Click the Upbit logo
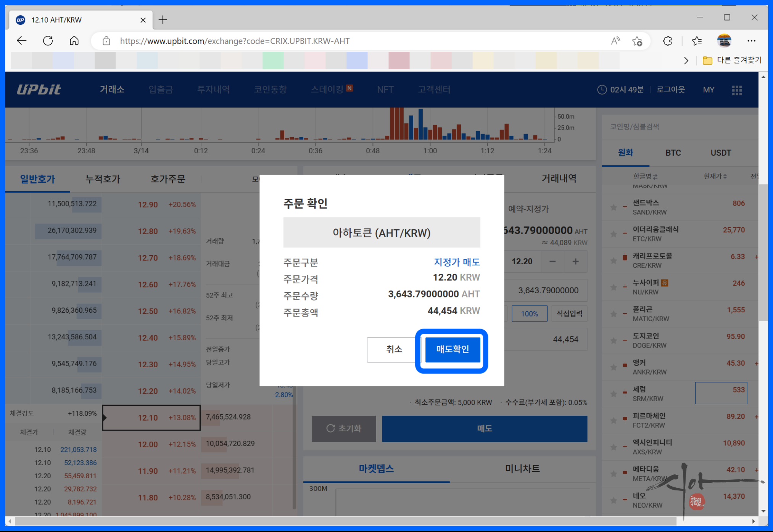 click(x=39, y=90)
